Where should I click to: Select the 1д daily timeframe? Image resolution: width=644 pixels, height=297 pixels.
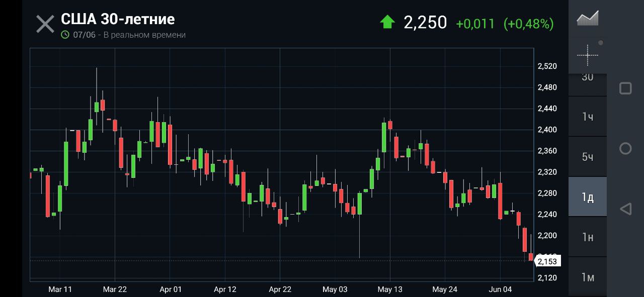(x=587, y=197)
